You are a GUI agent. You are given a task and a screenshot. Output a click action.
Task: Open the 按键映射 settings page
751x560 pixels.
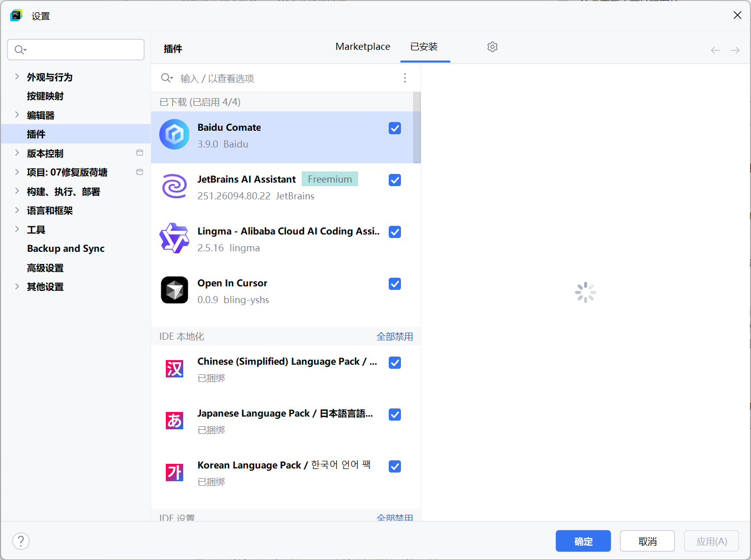[45, 96]
